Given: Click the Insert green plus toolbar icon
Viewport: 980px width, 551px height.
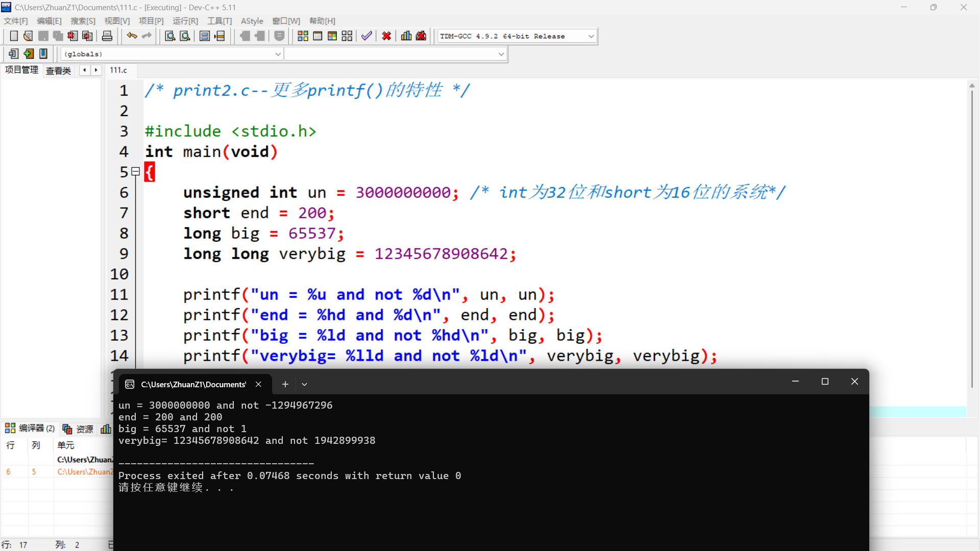Looking at the screenshot, I should (x=29, y=54).
